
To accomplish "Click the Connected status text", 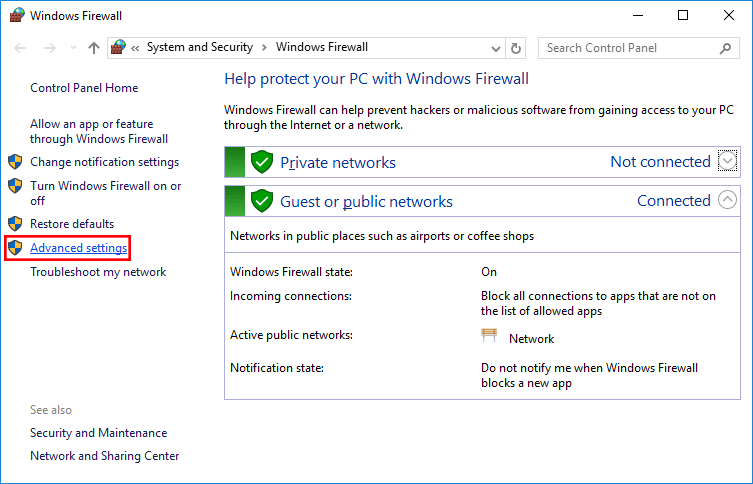I will (x=674, y=201).
